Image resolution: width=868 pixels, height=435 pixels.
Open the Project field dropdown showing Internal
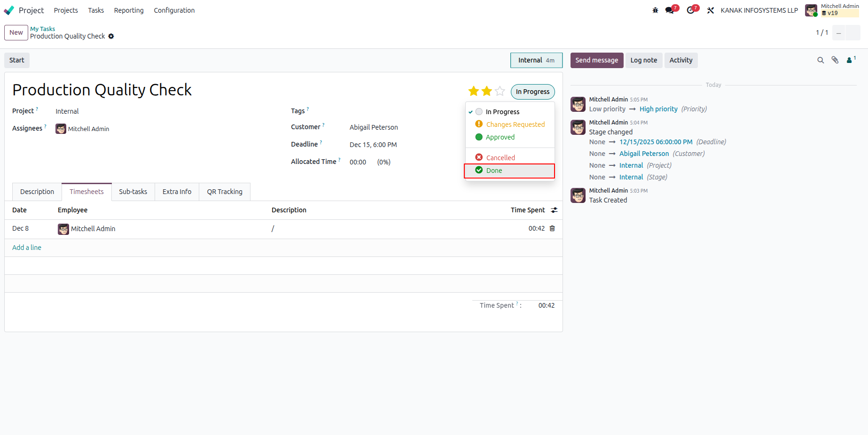(x=67, y=111)
